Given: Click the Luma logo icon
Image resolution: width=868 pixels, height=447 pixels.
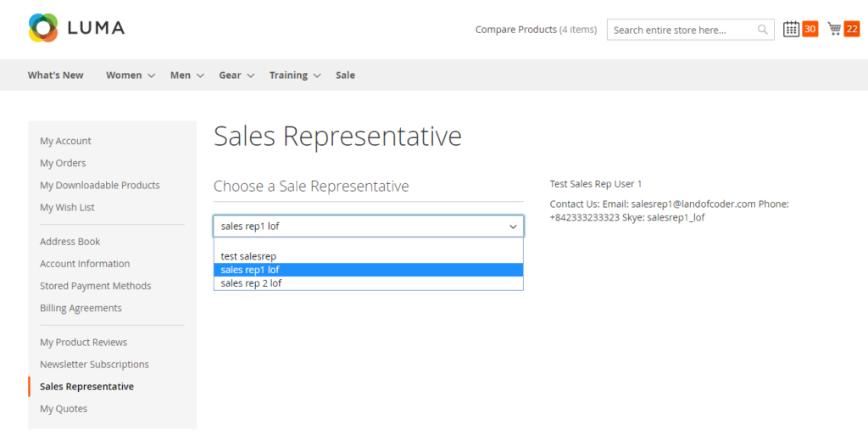Looking at the screenshot, I should (x=43, y=28).
